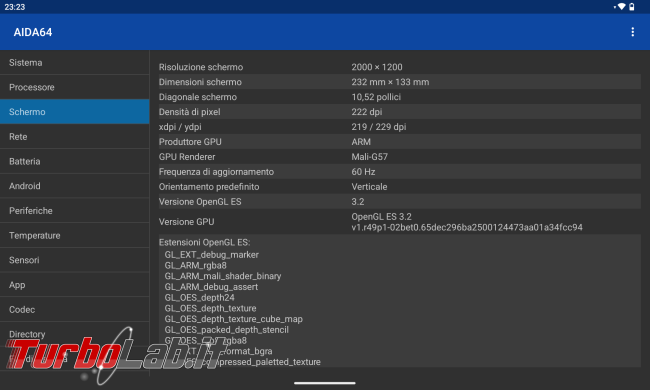Open the Directory section

(x=75, y=334)
